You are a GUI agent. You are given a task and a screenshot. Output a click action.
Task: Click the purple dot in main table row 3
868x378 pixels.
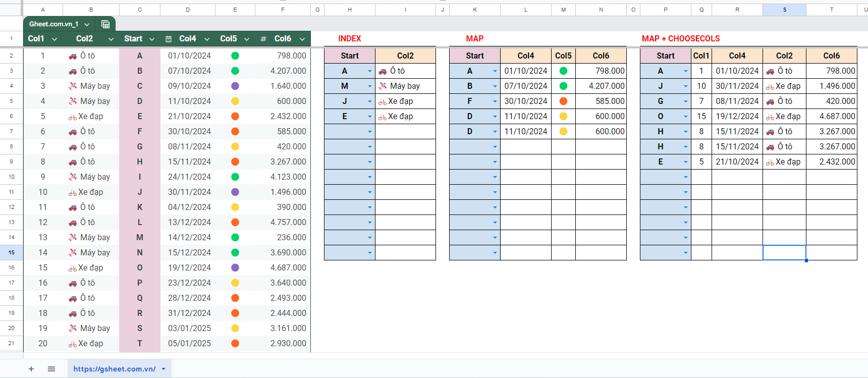235,86
